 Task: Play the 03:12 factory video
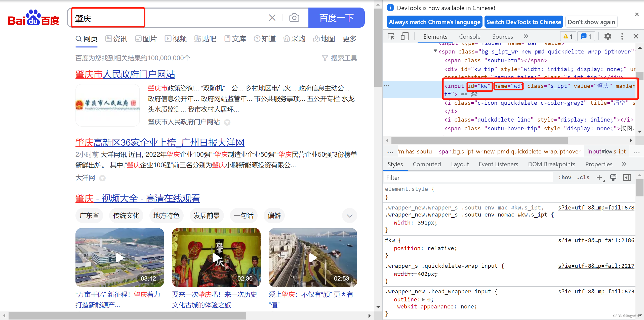coord(120,257)
